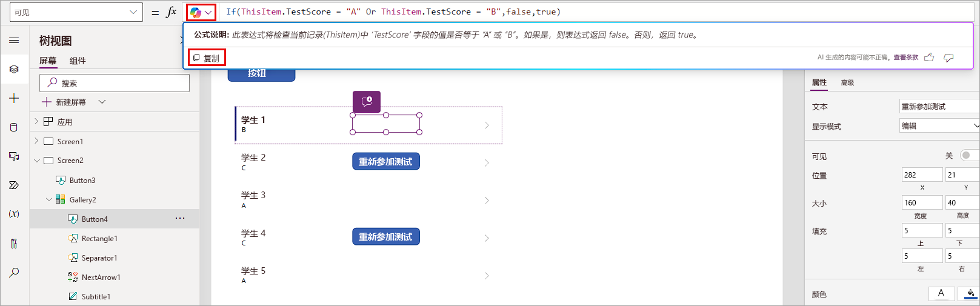Image resolution: width=980 pixels, height=306 pixels.
Task: Click the next arrow for 学生 5
Action: [487, 276]
